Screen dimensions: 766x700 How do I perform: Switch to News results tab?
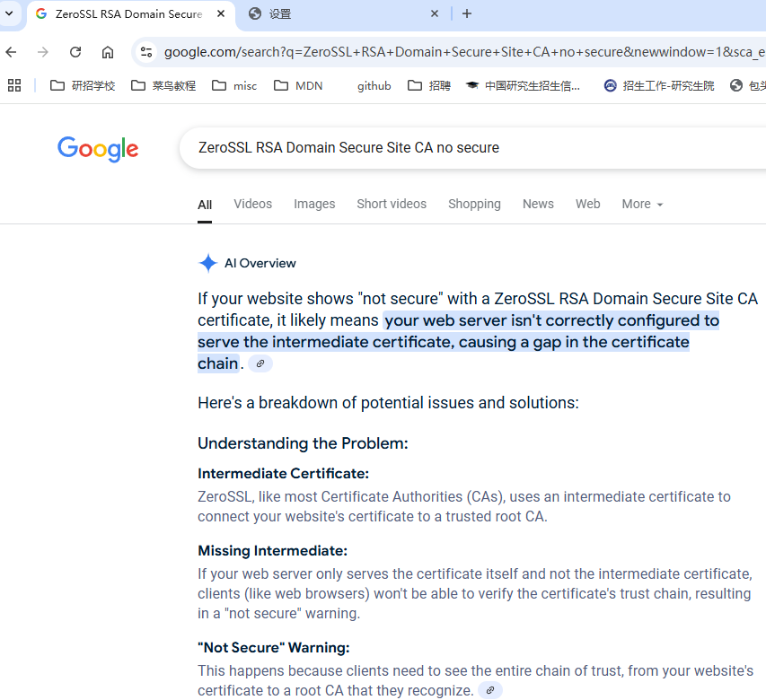pos(538,204)
